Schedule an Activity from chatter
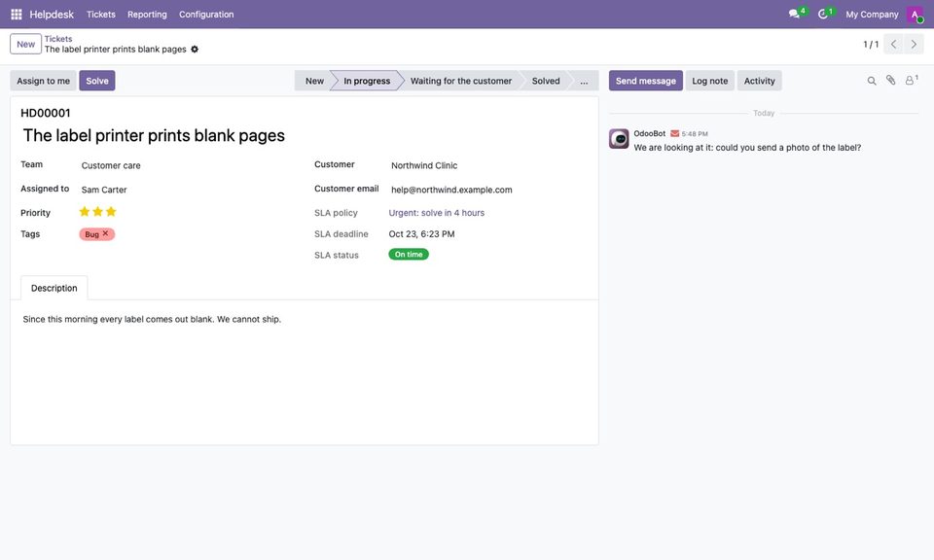 tap(760, 81)
